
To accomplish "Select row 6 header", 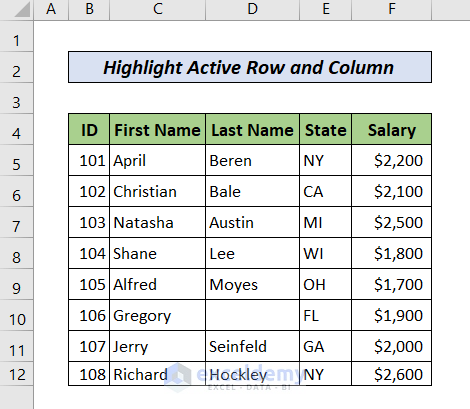I will 16,191.
